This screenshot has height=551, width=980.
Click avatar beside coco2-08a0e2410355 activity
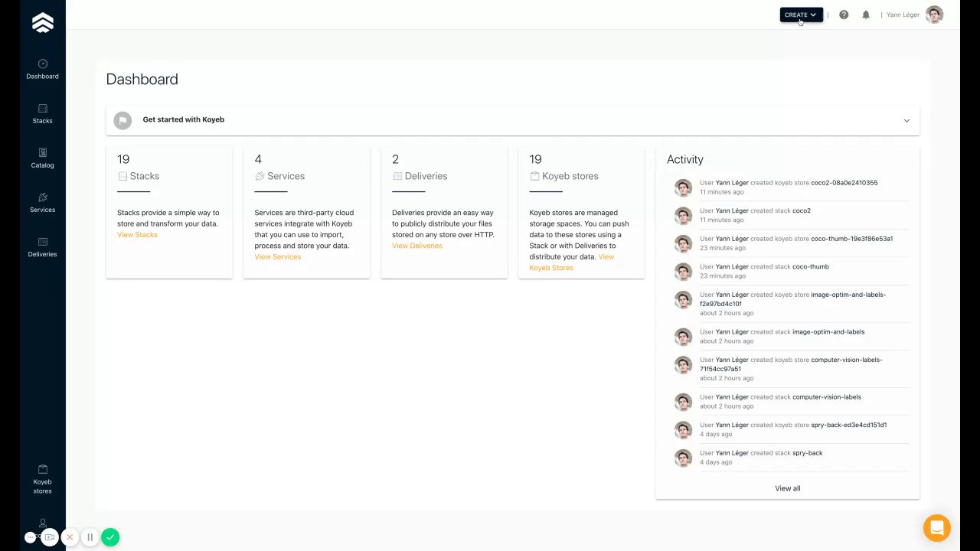683,187
